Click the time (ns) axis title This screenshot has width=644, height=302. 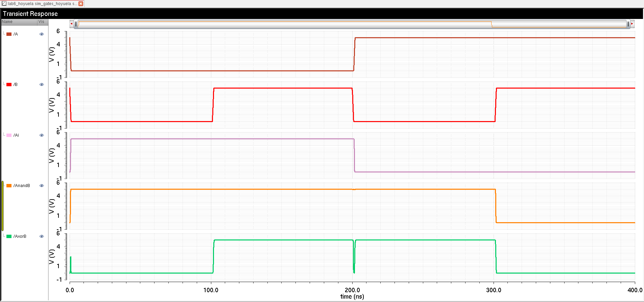tap(352, 297)
